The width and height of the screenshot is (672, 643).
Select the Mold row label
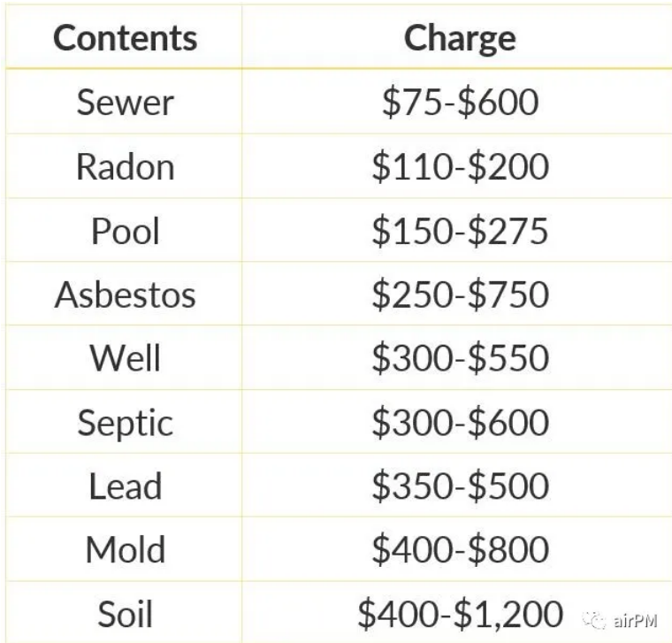tap(126, 549)
